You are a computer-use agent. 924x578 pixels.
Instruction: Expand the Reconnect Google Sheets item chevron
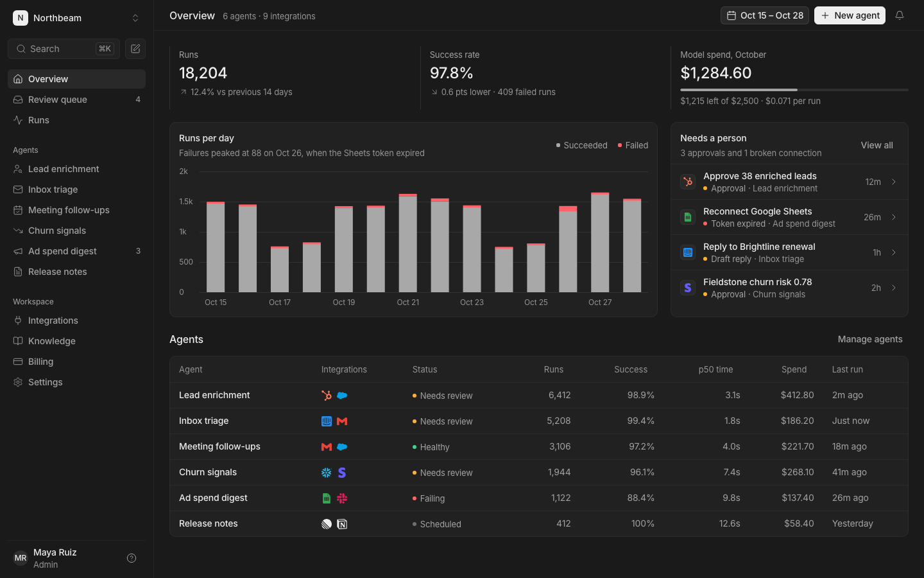(894, 217)
